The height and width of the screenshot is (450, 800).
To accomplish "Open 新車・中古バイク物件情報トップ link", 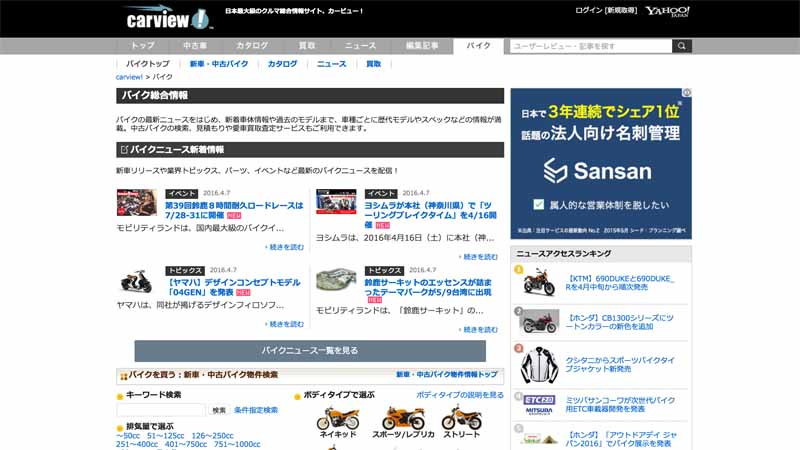I will 447,374.
